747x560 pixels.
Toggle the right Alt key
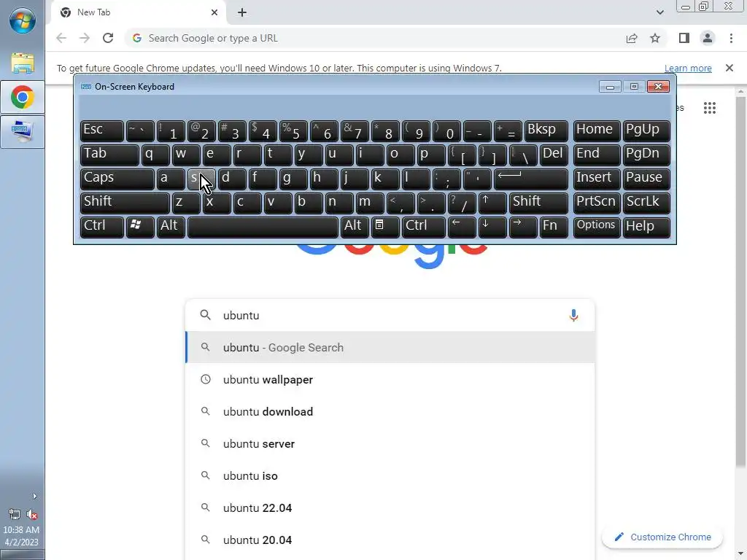pos(355,227)
